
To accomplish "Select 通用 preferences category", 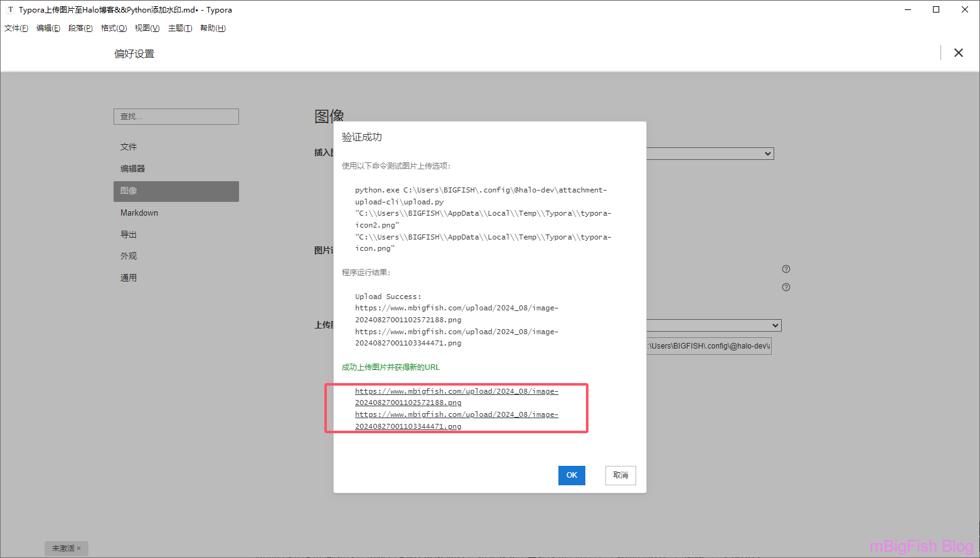I will pyautogui.click(x=176, y=278).
